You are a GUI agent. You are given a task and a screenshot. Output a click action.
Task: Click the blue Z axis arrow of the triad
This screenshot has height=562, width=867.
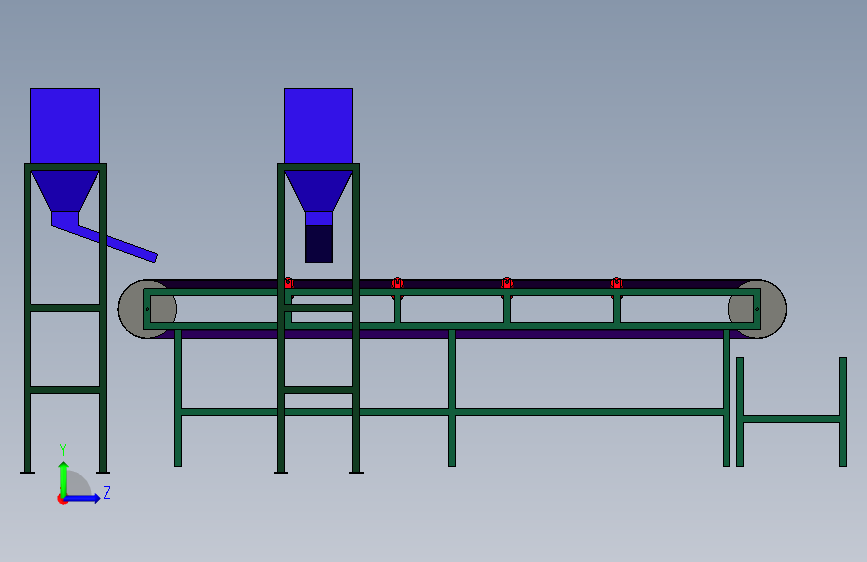point(83,498)
